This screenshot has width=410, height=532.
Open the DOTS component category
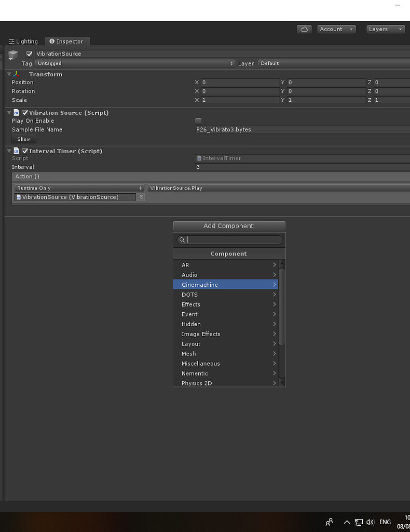click(x=226, y=295)
